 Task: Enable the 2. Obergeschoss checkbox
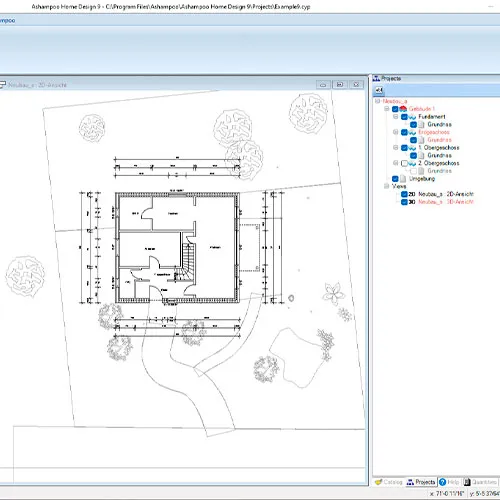coord(404,163)
